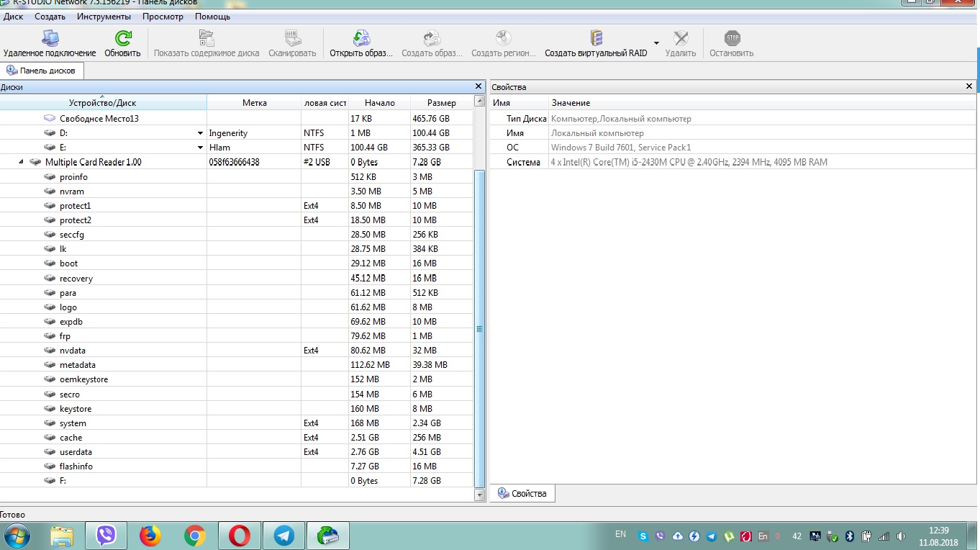Sort by Размер column header
Viewport: 980px width, 550px height.
pyautogui.click(x=441, y=102)
